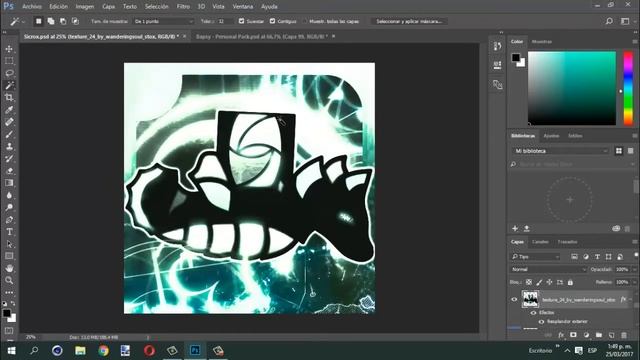Viewport: 640px width, 360px height.
Task: Open the Filtro menu
Action: point(183,7)
